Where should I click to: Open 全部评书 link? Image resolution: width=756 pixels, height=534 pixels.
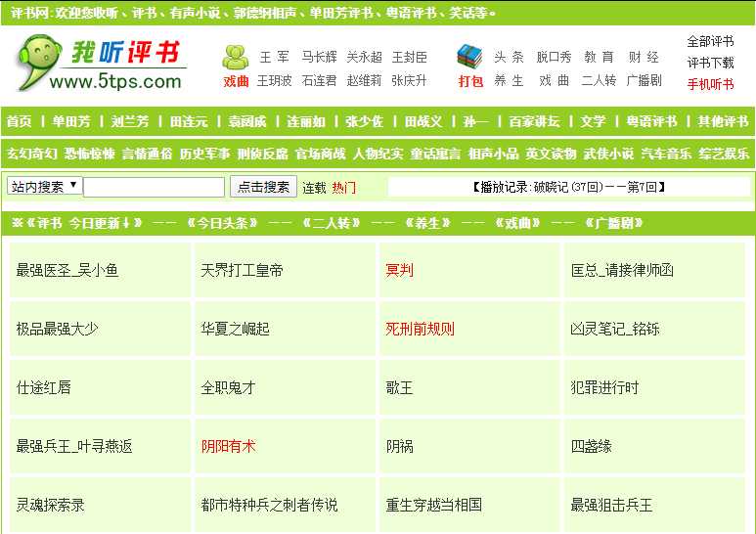(x=711, y=41)
